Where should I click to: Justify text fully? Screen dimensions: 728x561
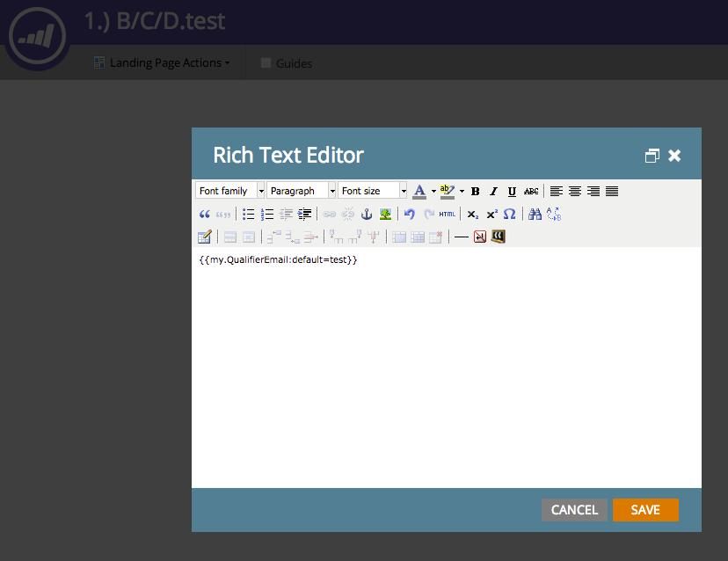coord(612,191)
